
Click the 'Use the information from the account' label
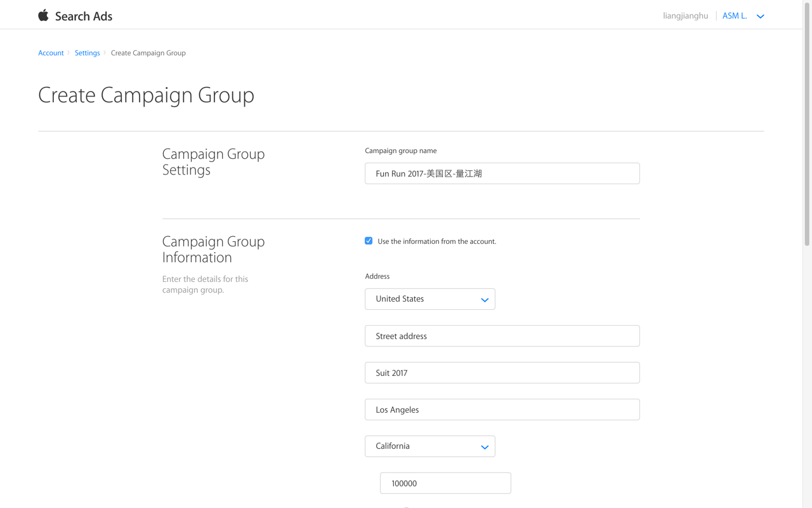436,241
